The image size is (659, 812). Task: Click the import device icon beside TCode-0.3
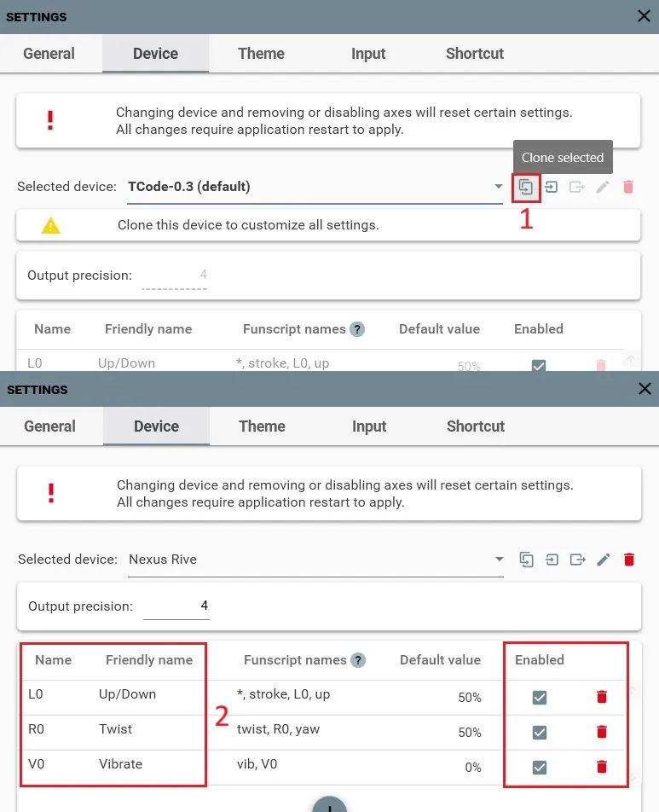coord(552,187)
